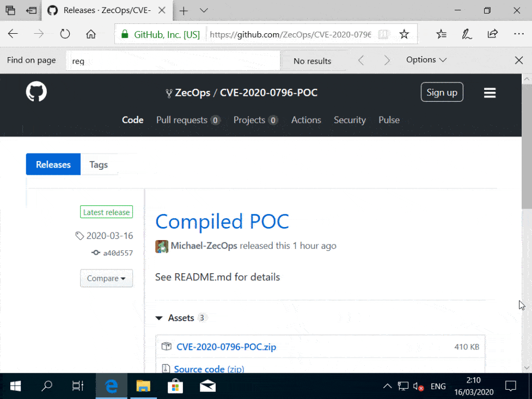Viewport: 532px width, 399px height.
Task: Click the Add notes pen icon
Action: click(467, 34)
